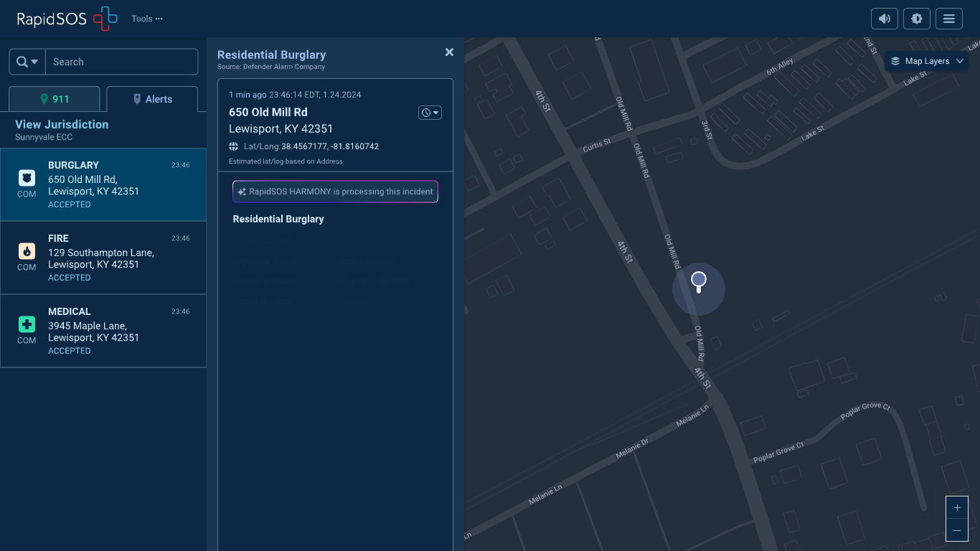Focus the Search input field
This screenshot has height=551, width=980.
122,62
